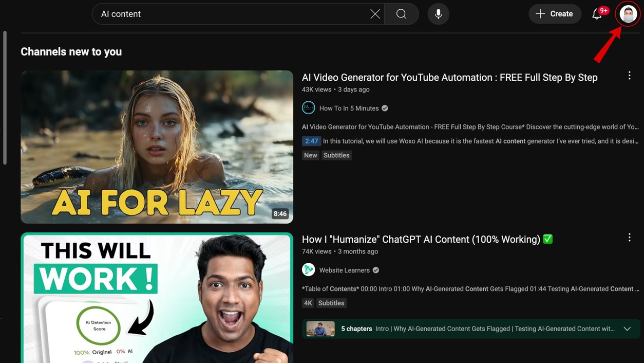The width and height of the screenshot is (644, 363).
Task: Start a voice search with the microphone icon
Action: pyautogui.click(x=438, y=14)
